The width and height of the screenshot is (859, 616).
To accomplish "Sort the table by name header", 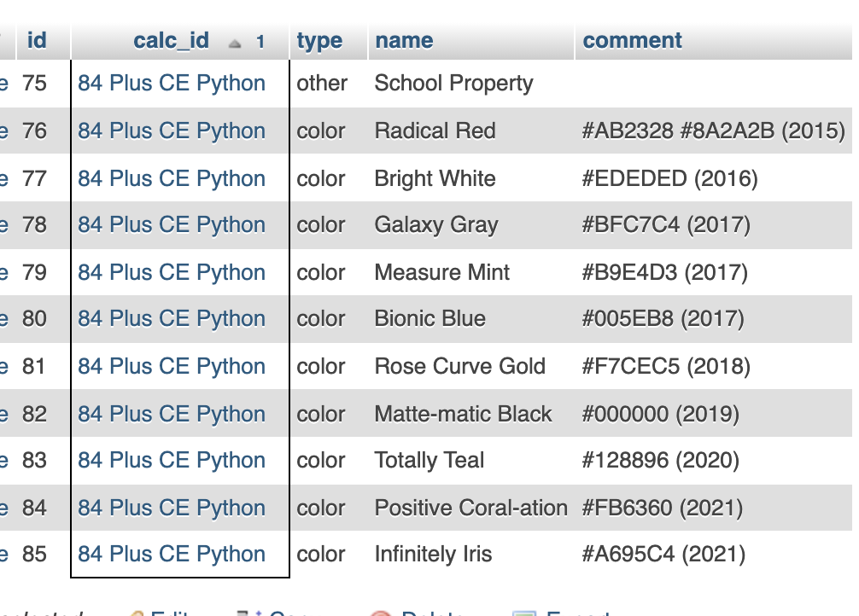I will (404, 40).
